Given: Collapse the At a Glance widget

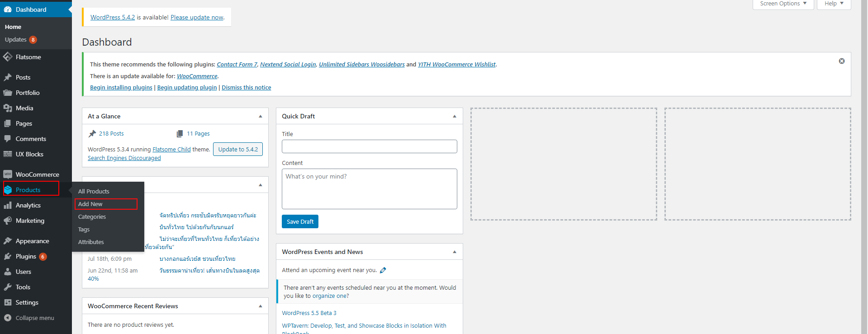Looking at the screenshot, I should pyautogui.click(x=261, y=116).
